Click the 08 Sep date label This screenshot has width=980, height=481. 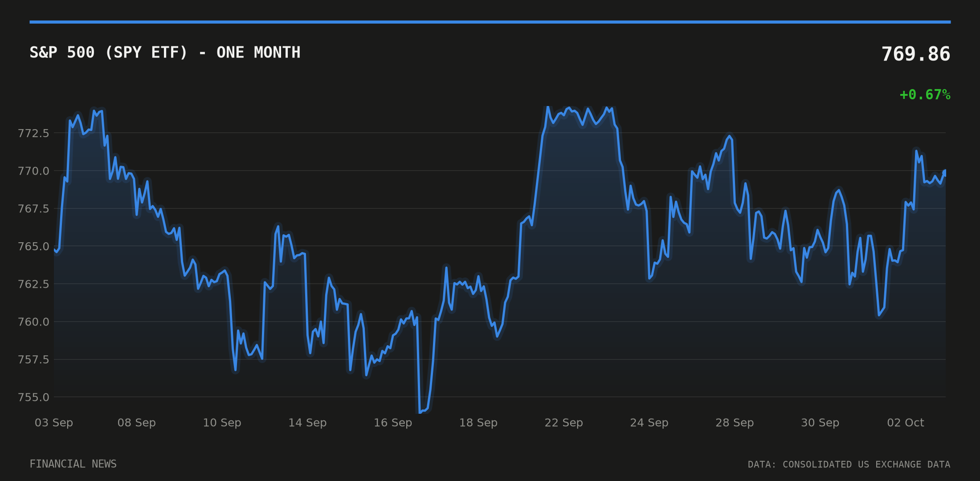[137, 423]
